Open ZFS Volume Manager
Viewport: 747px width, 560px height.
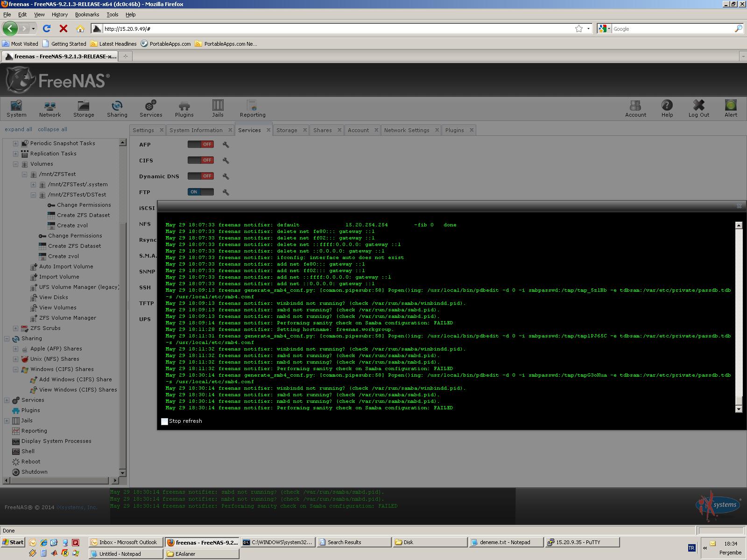[68, 318]
